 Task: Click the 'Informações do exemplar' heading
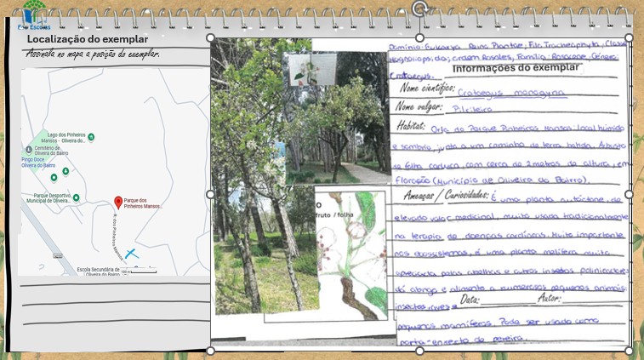pos(516,68)
